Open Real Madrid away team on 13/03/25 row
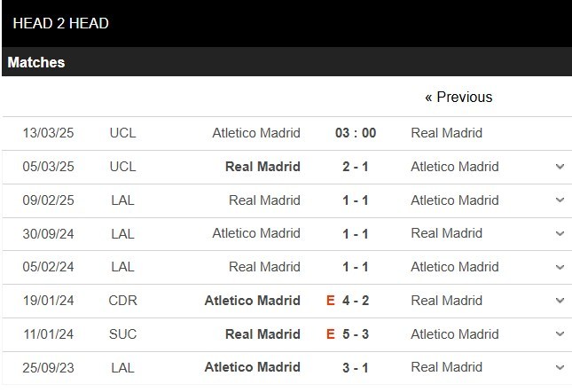Image resolution: width=572 pixels, height=392 pixels. (446, 133)
